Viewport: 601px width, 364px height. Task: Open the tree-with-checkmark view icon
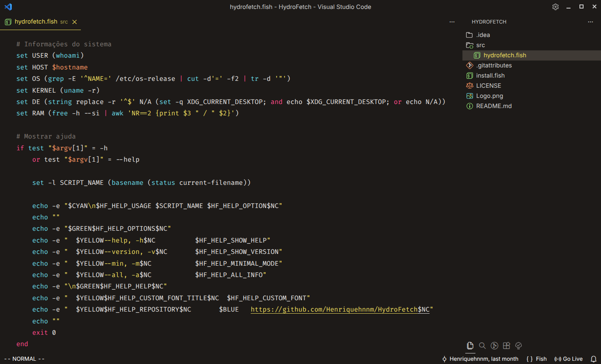pyautogui.click(x=519, y=346)
